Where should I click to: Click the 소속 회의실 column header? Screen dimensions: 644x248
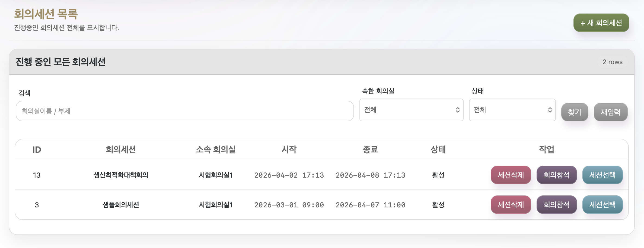pyautogui.click(x=216, y=149)
